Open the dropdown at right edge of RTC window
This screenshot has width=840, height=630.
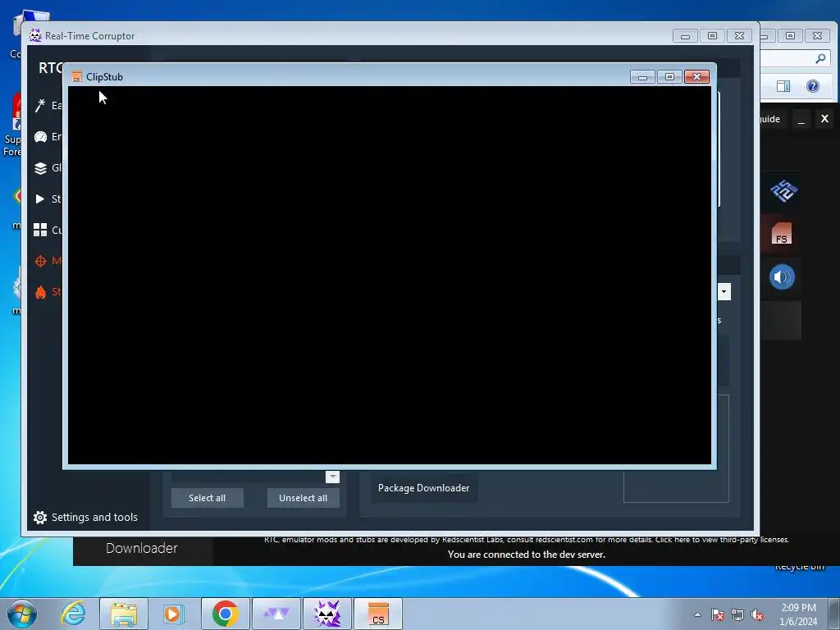coord(724,292)
